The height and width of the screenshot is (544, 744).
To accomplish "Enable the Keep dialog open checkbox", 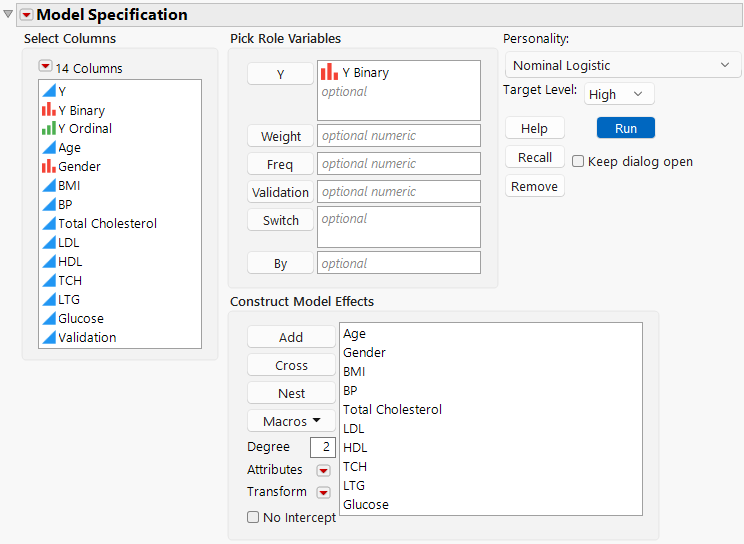I will (578, 161).
